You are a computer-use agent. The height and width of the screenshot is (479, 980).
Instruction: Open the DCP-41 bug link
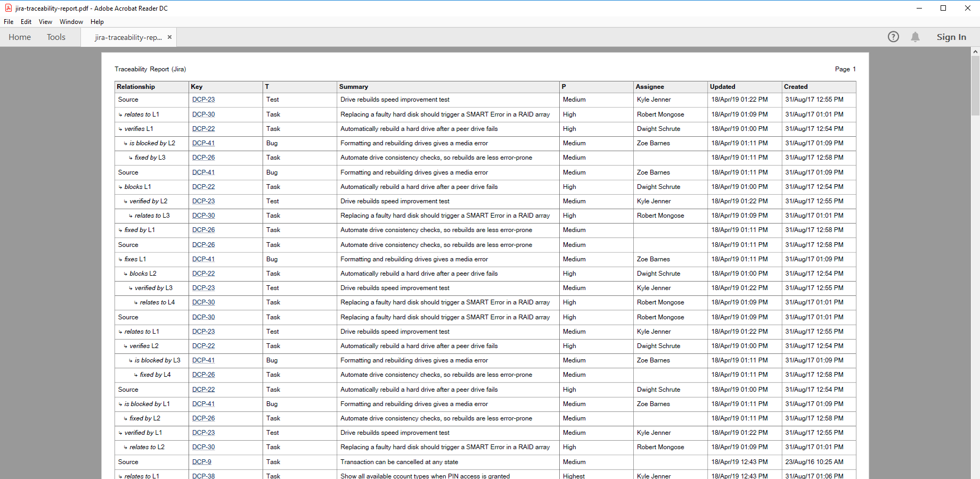(x=203, y=143)
